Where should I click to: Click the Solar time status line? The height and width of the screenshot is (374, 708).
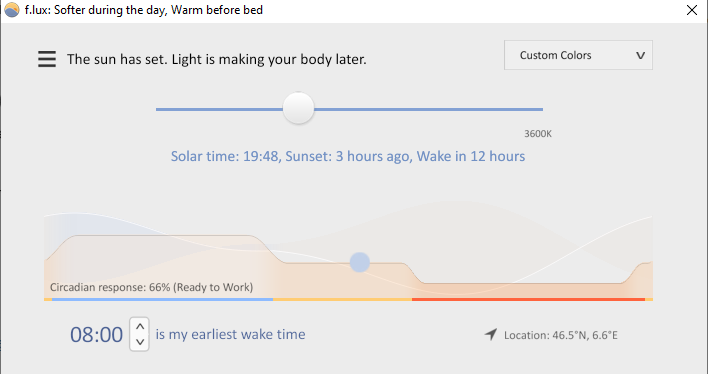[348, 156]
